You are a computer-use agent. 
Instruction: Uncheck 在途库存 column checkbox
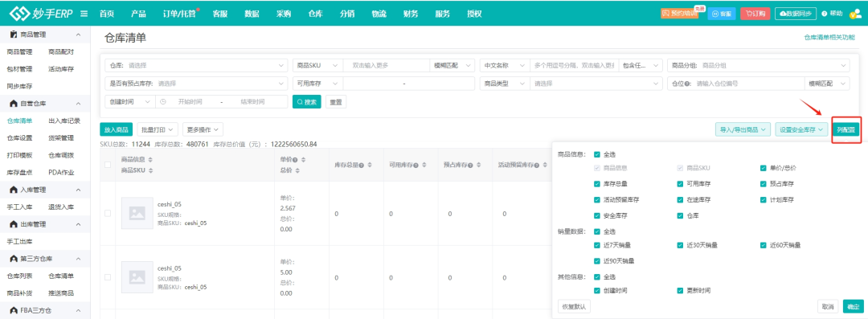[x=680, y=199]
